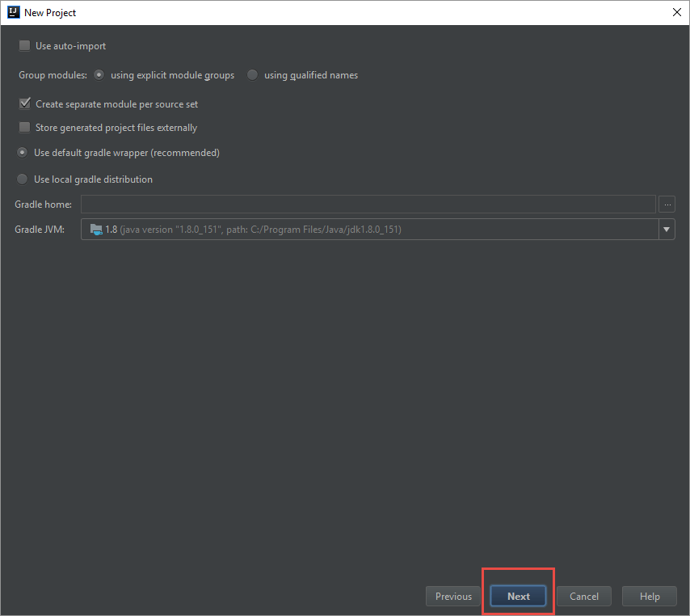Select Use default gradle wrapper (recommended)
This screenshot has width=690, height=616.
(22, 152)
